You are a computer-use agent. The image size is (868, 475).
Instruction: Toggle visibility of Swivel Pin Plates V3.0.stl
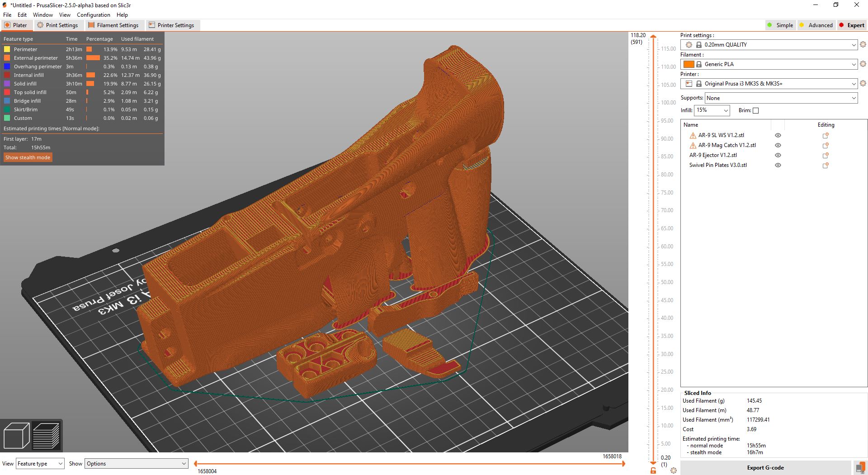point(778,165)
